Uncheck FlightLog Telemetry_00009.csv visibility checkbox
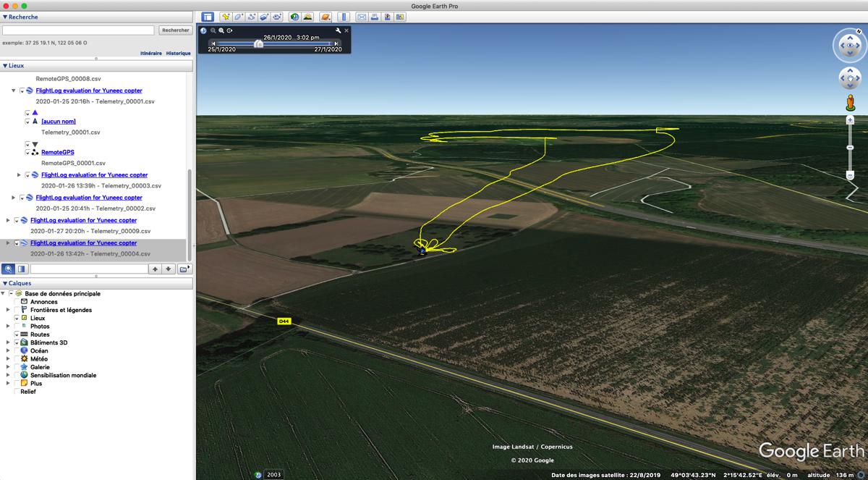This screenshot has height=480, width=868. coord(17,220)
